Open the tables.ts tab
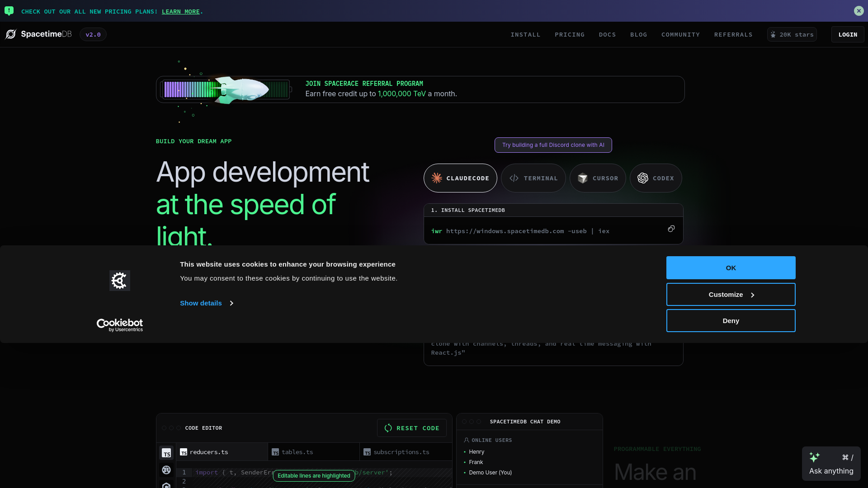868x488 pixels. (x=314, y=452)
